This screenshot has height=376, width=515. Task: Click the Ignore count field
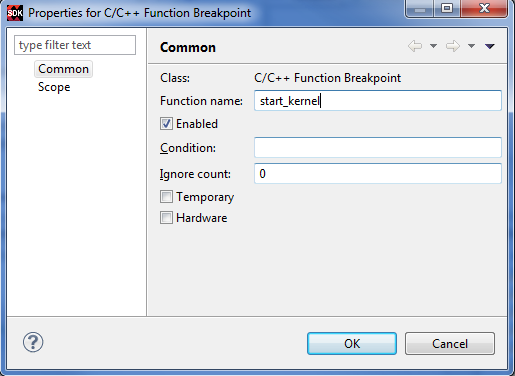coord(378,173)
